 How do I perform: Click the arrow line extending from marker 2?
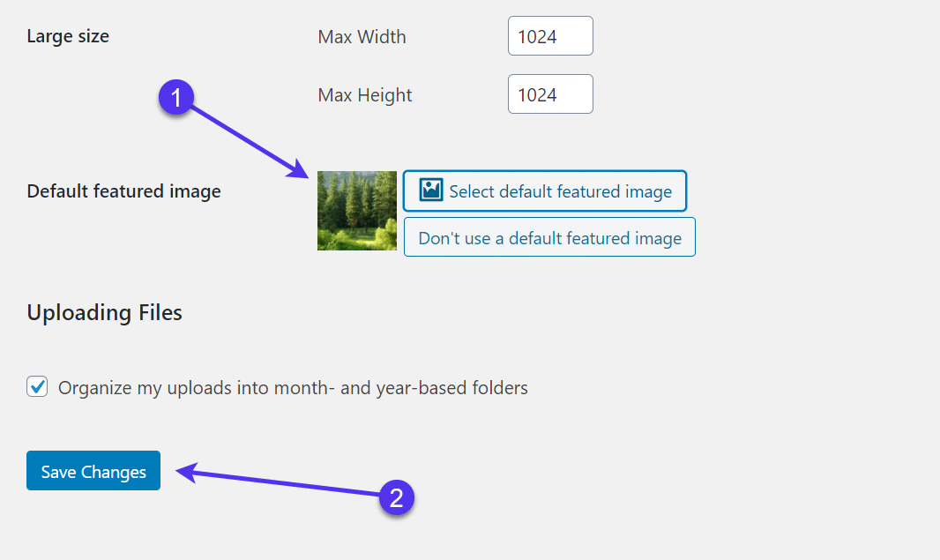(282, 484)
